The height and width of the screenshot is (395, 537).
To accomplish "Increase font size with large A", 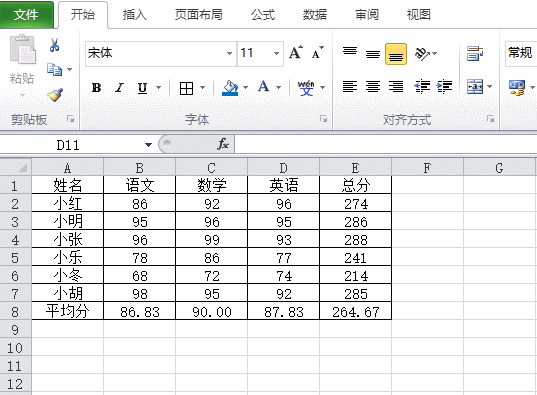I will (x=296, y=53).
